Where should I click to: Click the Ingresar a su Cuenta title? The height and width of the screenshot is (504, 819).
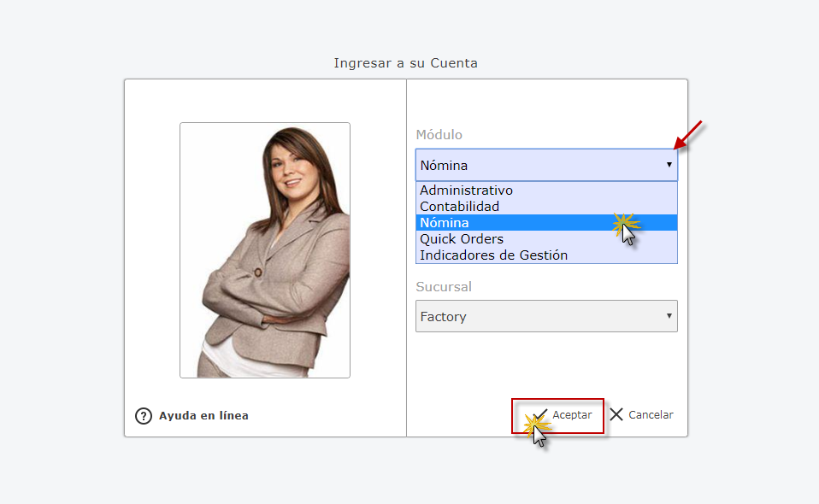pyautogui.click(x=405, y=63)
